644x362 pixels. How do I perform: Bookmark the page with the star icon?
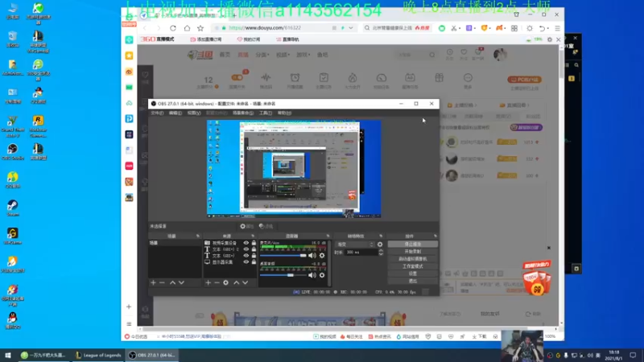coord(200,28)
